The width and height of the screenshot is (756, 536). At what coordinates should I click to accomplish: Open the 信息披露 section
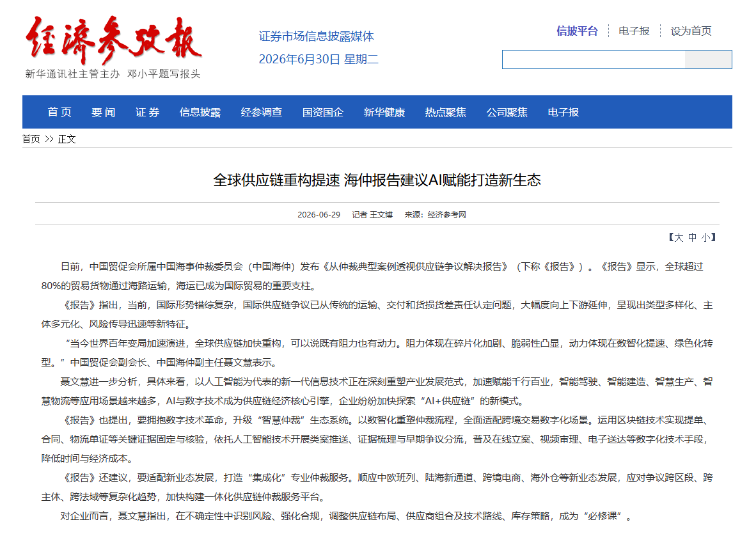[200, 113]
